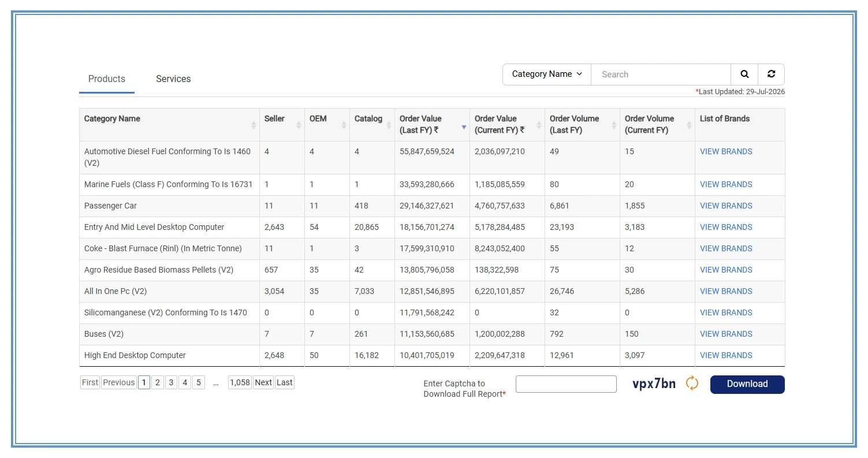Open pagination page 5
This screenshot has height=458, width=868.
pos(199,382)
